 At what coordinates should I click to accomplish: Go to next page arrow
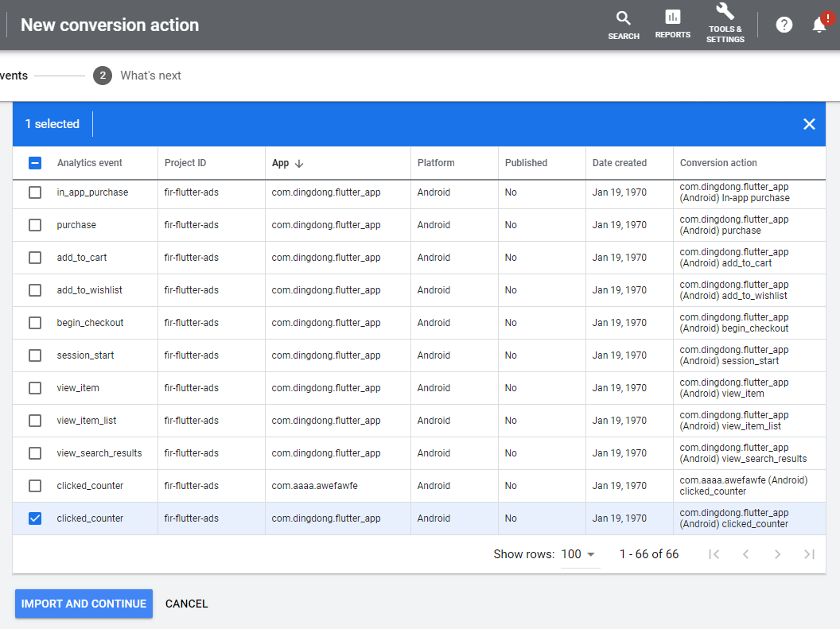pos(777,554)
